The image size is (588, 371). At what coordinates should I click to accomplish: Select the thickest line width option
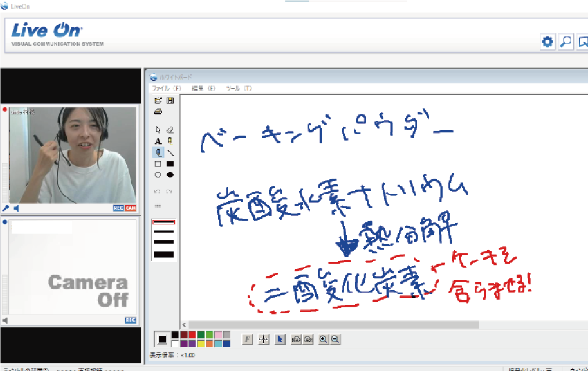pyautogui.click(x=163, y=254)
